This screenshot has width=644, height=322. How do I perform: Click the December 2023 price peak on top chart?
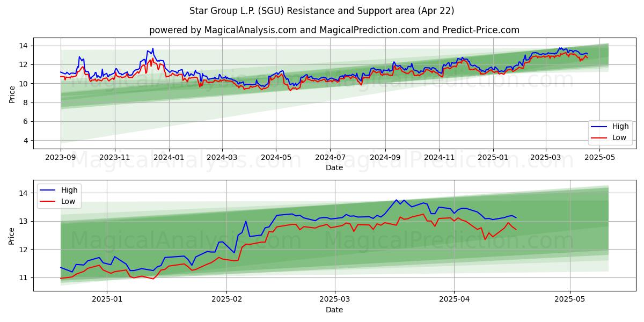[x=152, y=49]
